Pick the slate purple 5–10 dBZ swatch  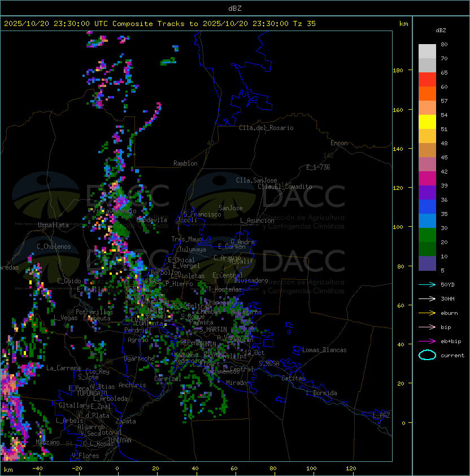427,263
